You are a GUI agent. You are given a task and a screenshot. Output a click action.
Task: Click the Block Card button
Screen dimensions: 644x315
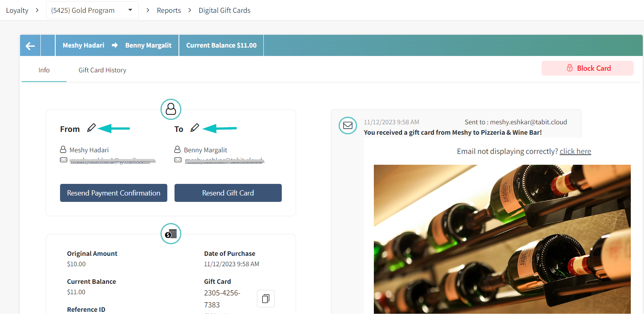[x=587, y=68]
